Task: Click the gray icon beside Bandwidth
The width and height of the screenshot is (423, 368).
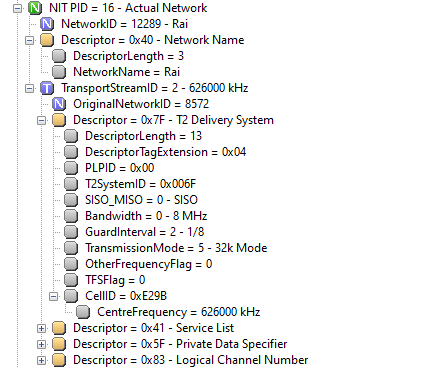Action: [x=71, y=216]
